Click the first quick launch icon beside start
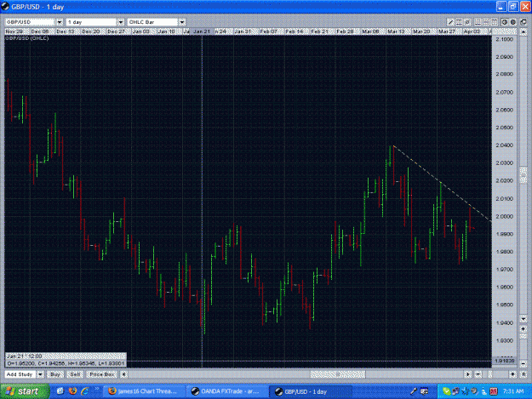 [x=60, y=391]
